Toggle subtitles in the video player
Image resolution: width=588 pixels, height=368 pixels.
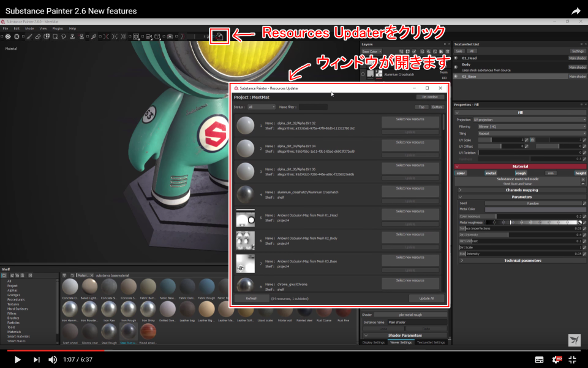tap(539, 360)
